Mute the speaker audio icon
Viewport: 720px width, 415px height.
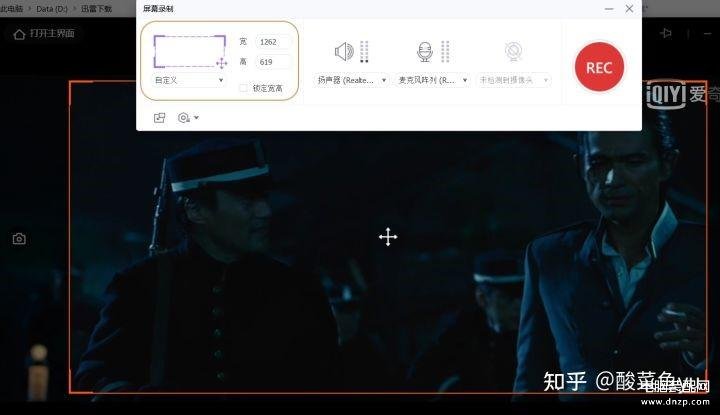(x=344, y=51)
